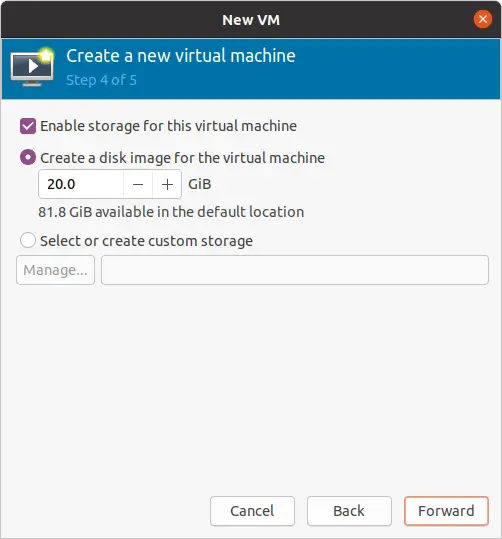Decrease disk size with minus button
502x539 pixels.
tap(138, 184)
